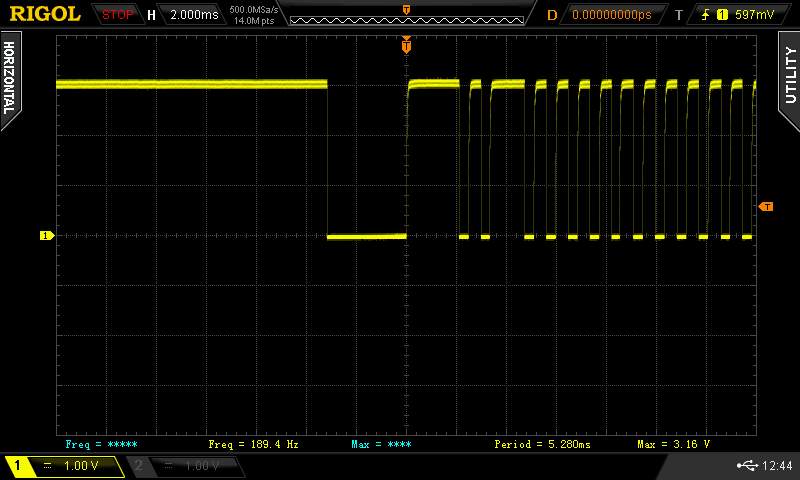
Task: Select the 0.00000000ps delay value
Action: point(611,15)
